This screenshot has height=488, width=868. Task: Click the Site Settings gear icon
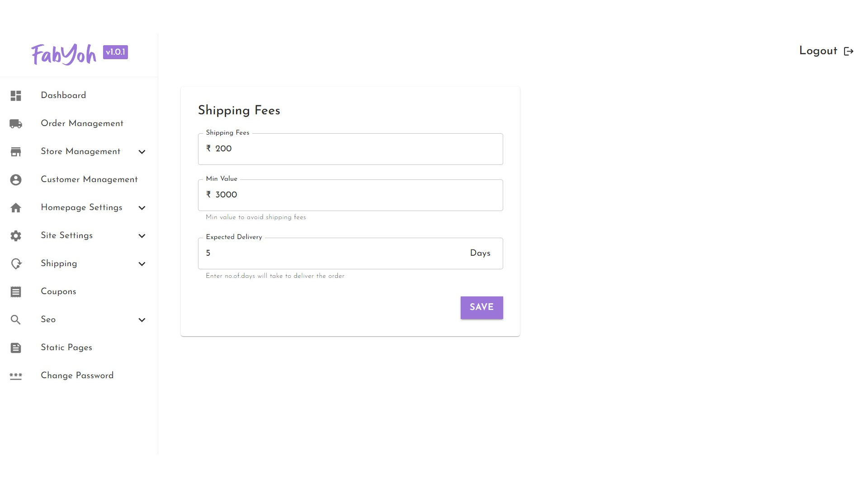tap(16, 236)
